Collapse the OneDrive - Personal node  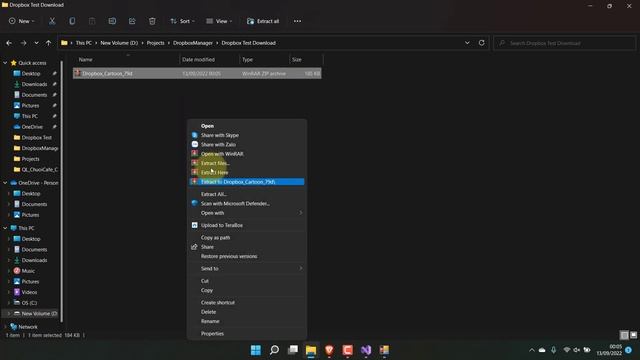[5, 183]
